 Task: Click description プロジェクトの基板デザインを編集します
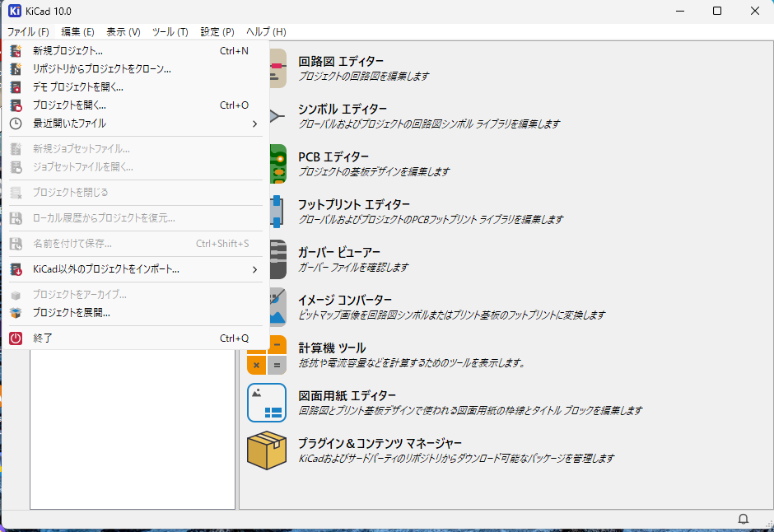click(x=374, y=172)
